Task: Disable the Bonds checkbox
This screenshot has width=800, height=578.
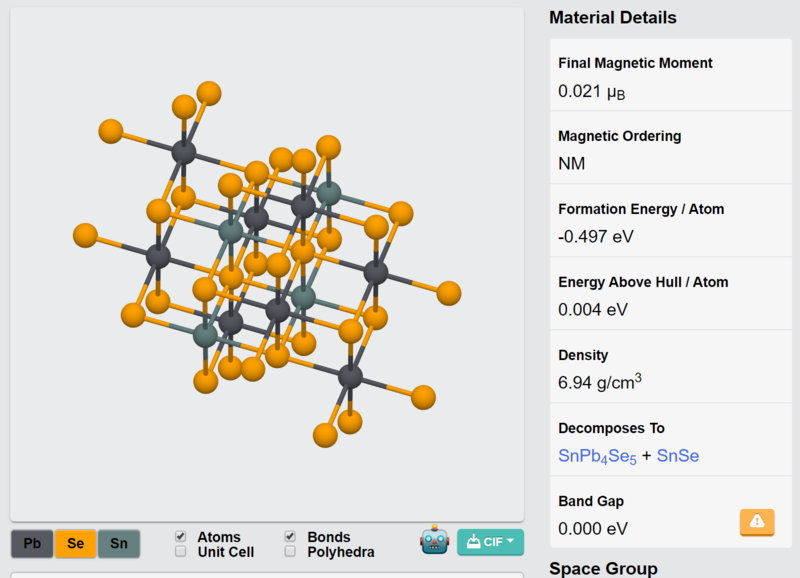Action: [290, 536]
